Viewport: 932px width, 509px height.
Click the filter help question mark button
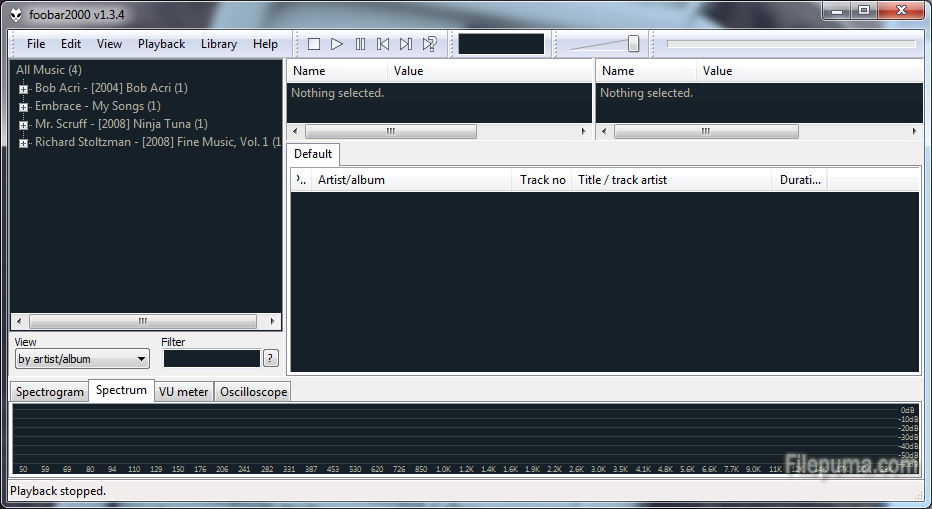pos(270,358)
